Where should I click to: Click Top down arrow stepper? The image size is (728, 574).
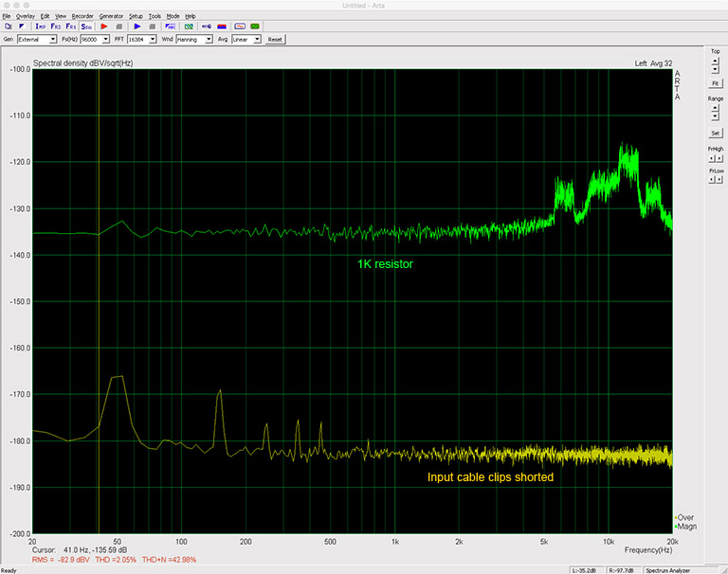(716, 69)
